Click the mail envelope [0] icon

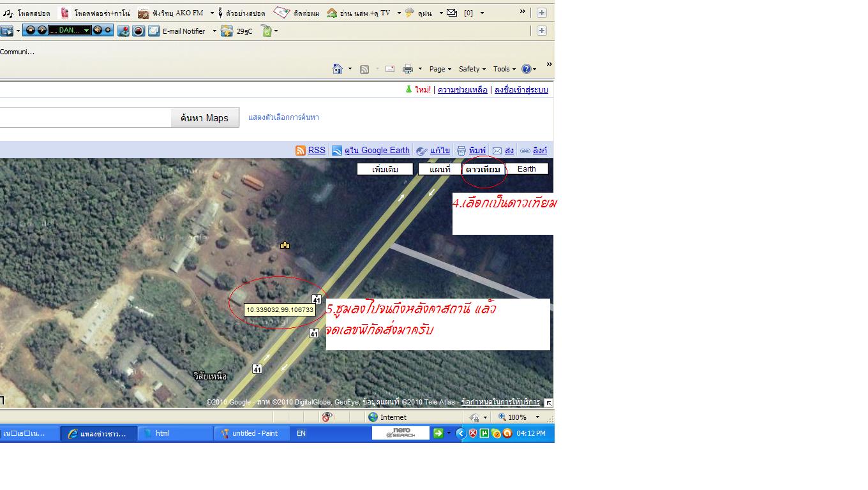click(452, 13)
